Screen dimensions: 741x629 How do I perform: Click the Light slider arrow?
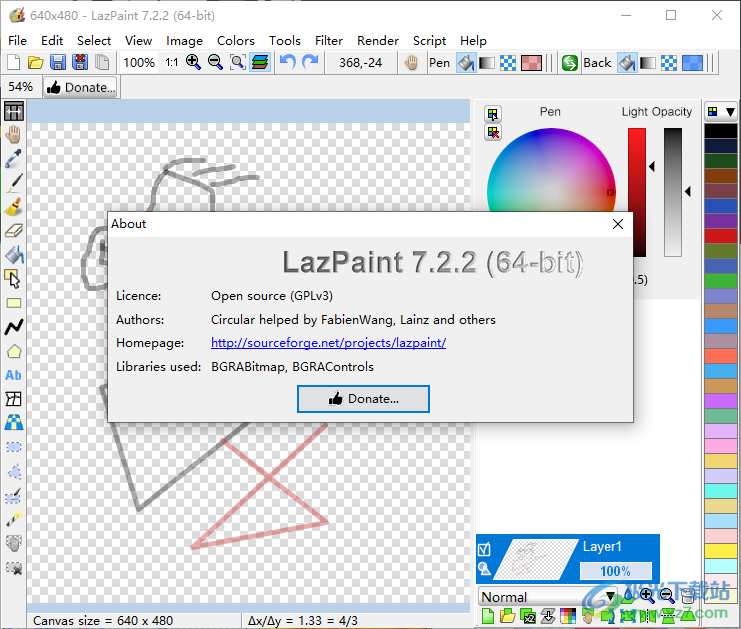click(652, 166)
